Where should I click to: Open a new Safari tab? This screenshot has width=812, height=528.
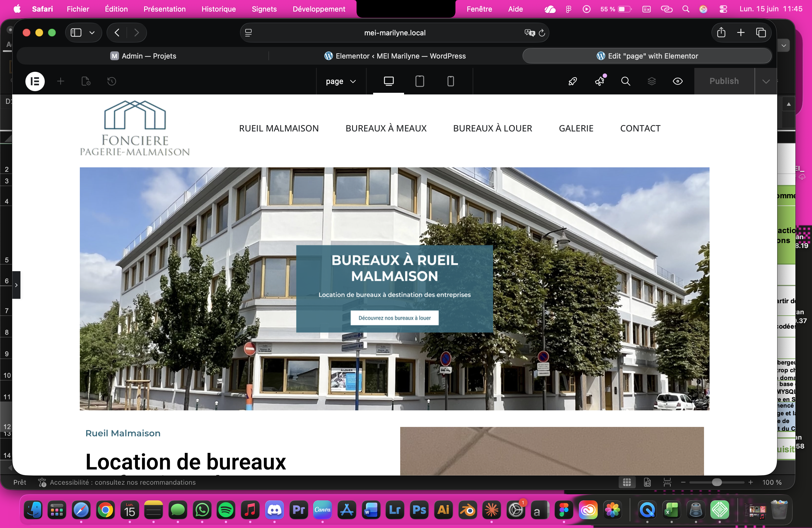pos(741,33)
